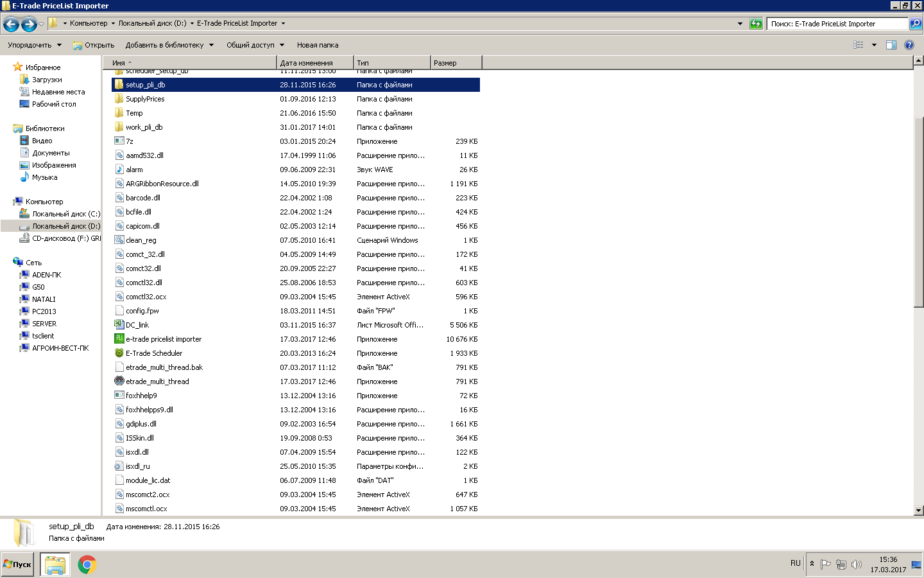Click Компьютер in the address bar
This screenshot has width=924, height=578.
click(89, 23)
